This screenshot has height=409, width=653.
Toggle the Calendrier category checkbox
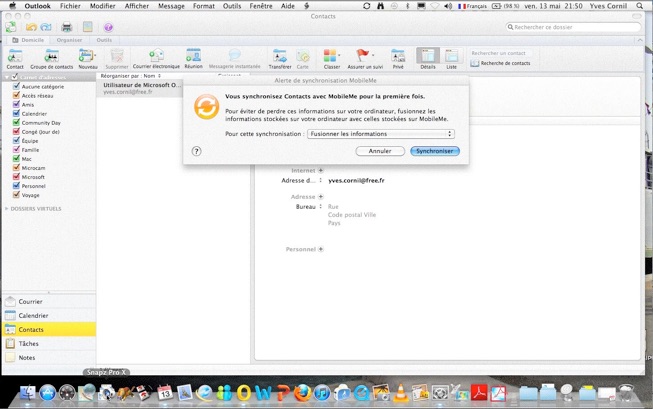pos(16,113)
